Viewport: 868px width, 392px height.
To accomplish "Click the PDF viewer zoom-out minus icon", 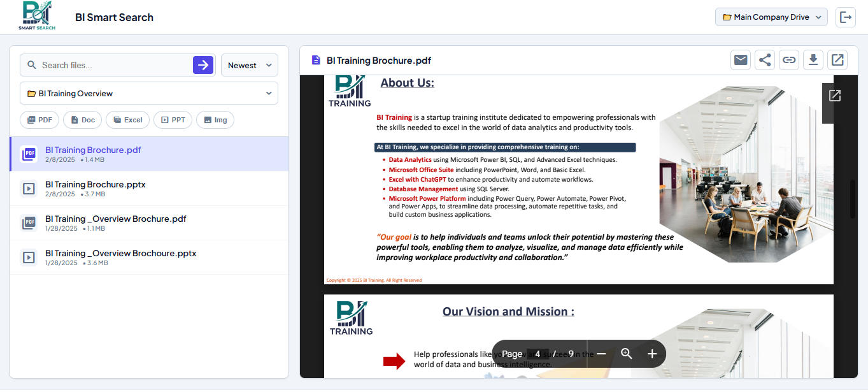I will [601, 354].
